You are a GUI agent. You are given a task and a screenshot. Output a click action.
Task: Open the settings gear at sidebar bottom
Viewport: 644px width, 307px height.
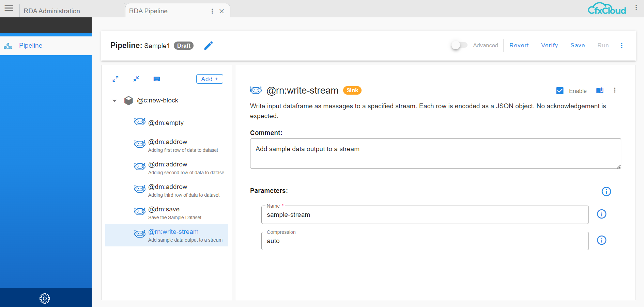(x=45, y=298)
